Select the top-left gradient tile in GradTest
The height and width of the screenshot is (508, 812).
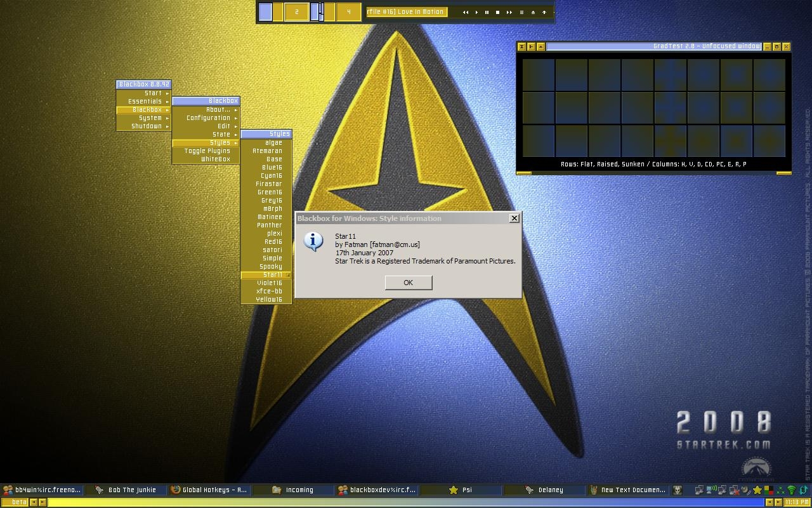click(539, 74)
